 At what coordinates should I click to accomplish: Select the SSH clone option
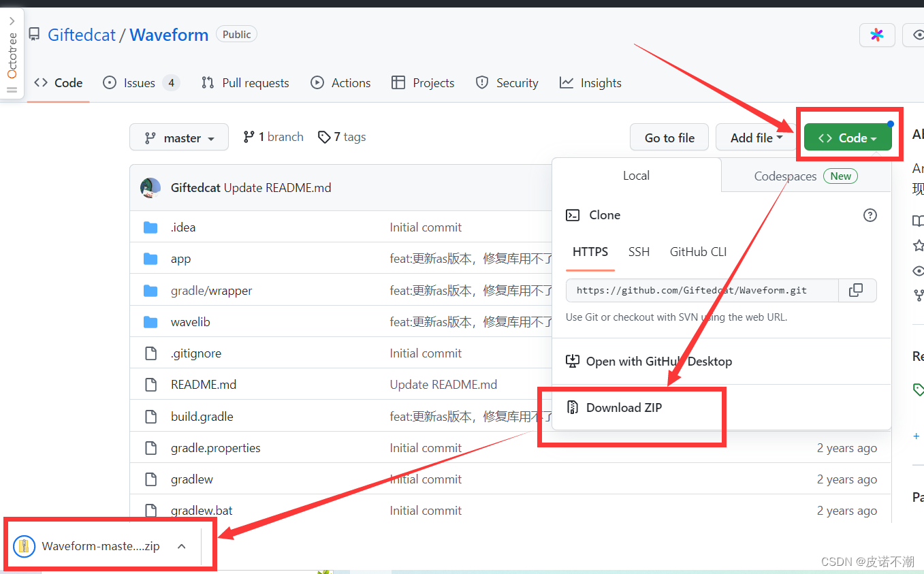coord(639,252)
